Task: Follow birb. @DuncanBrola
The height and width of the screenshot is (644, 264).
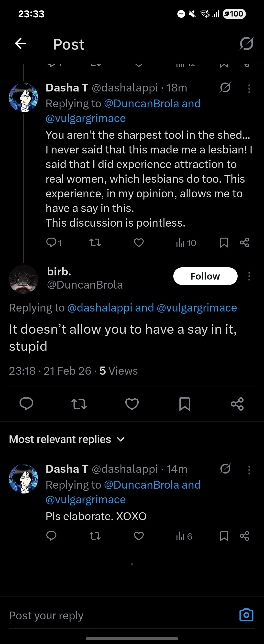Action: 205,276
